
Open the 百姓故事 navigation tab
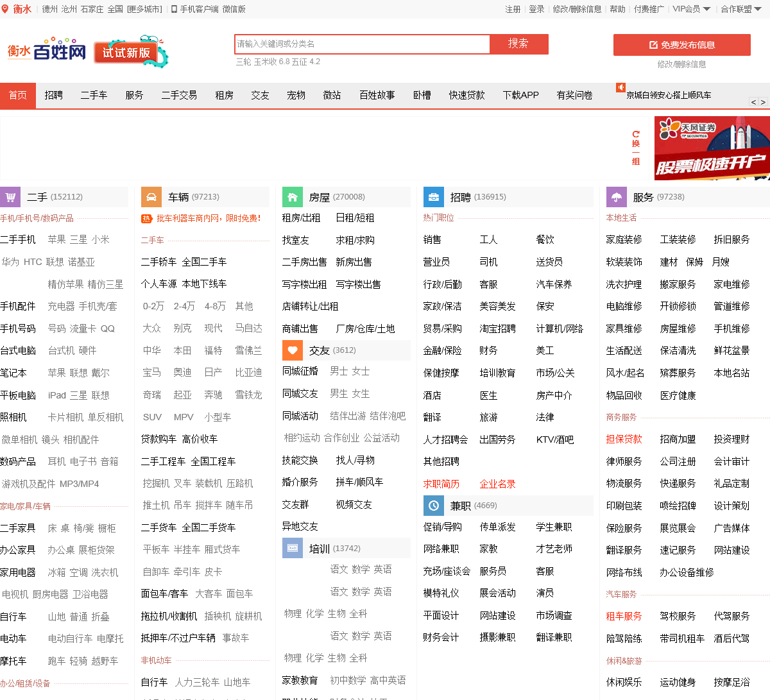[x=377, y=95]
